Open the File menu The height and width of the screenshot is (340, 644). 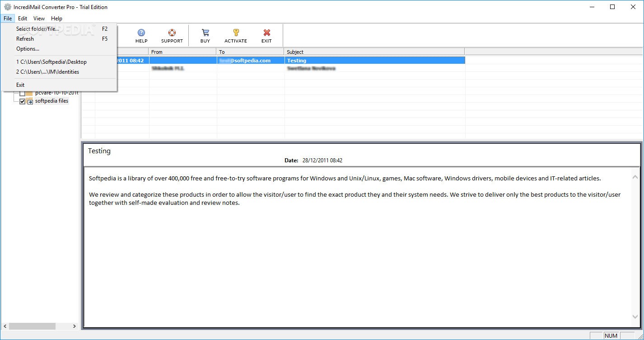tap(8, 19)
